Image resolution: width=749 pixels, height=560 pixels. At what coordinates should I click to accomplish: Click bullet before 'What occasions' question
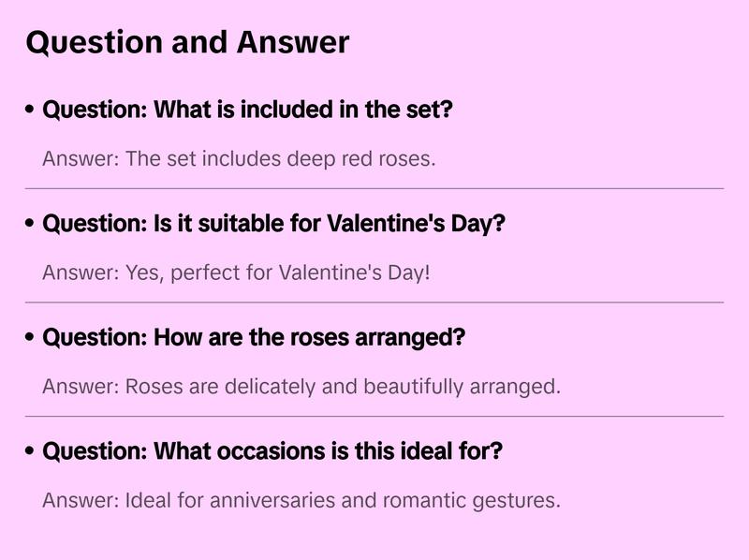pos(31,451)
